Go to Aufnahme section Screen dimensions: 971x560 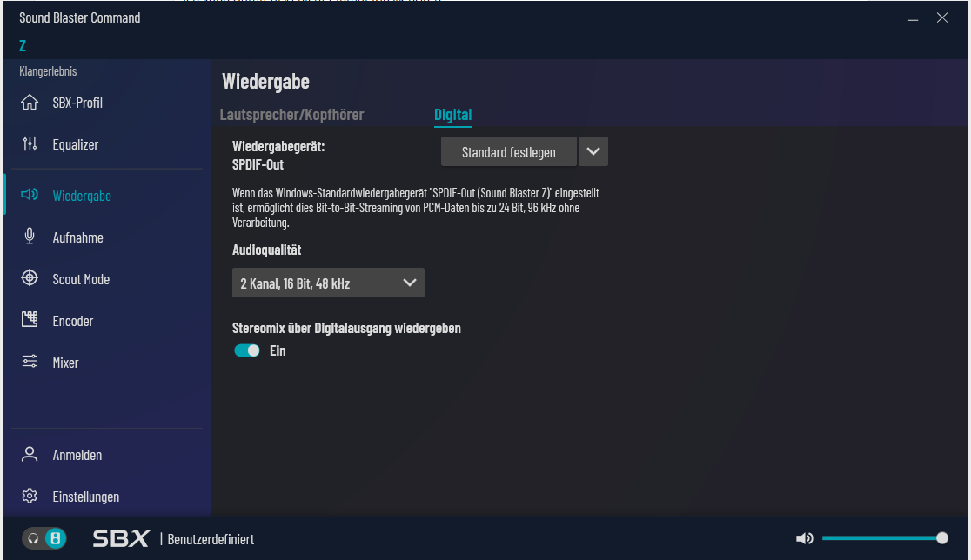[78, 237]
